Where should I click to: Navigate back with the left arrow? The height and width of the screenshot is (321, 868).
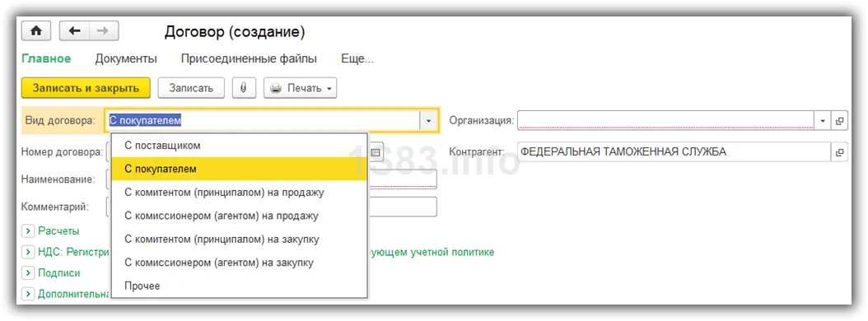pos(74,31)
